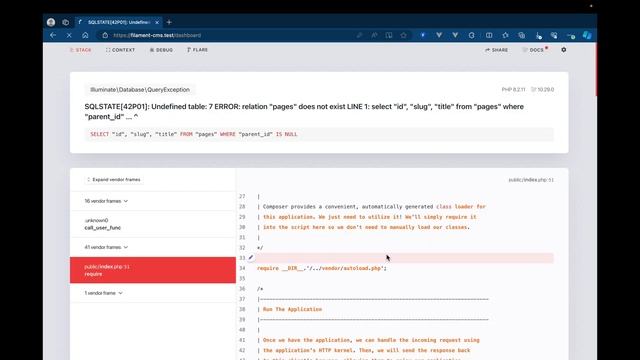The height and width of the screenshot is (360, 640).
Task: Open the Collections toolbar icon
Action: coord(522,36)
